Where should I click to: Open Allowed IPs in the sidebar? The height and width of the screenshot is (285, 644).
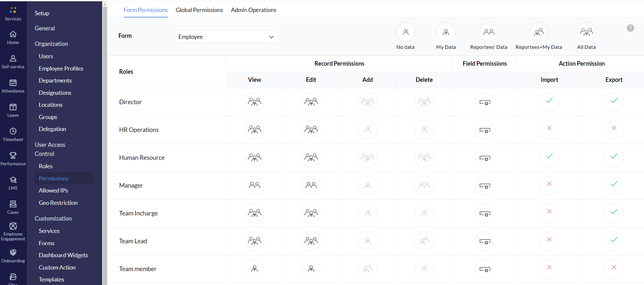tap(53, 191)
